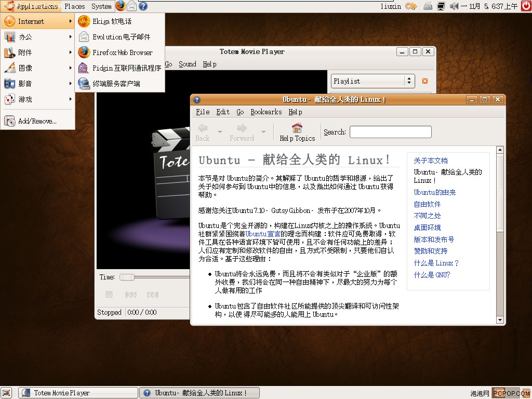Open the Back history dropdown arrow
The width and height of the screenshot is (532, 399).
click(220, 131)
